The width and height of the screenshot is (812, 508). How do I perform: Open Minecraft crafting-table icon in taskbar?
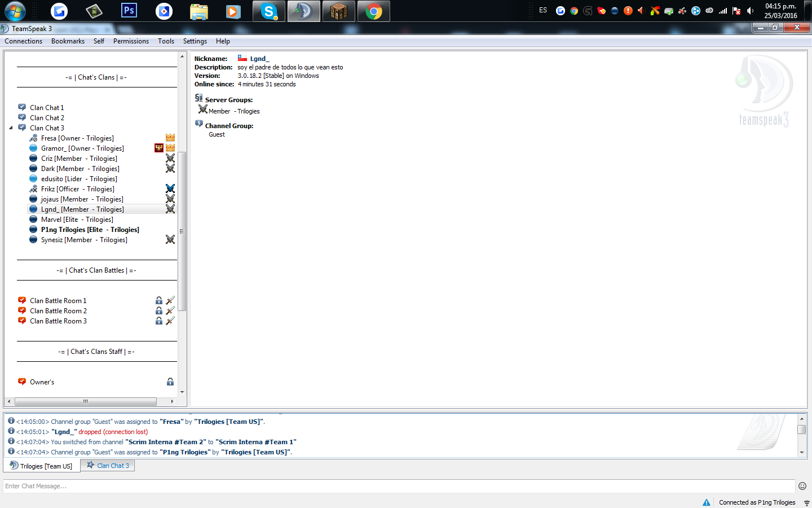[338, 11]
